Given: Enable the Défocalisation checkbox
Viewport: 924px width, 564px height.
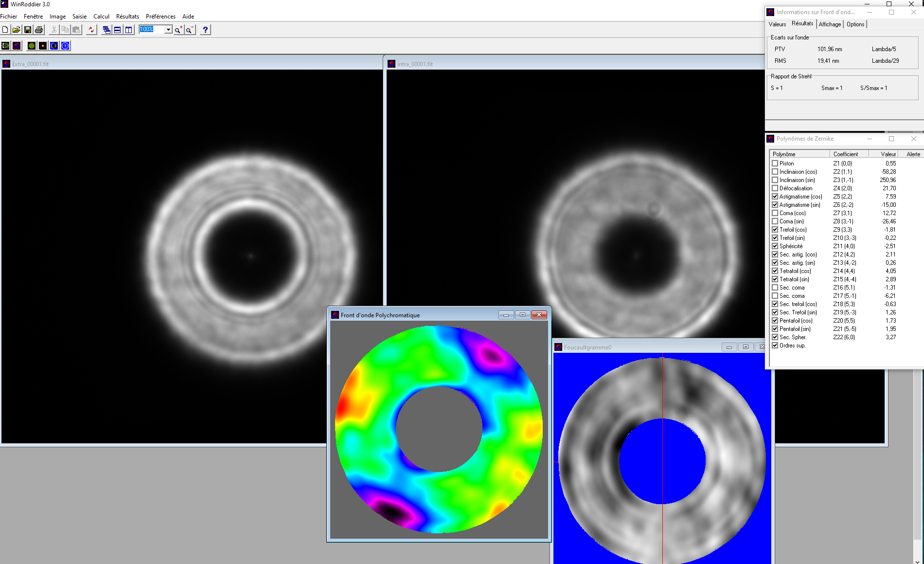Looking at the screenshot, I should pyautogui.click(x=775, y=188).
